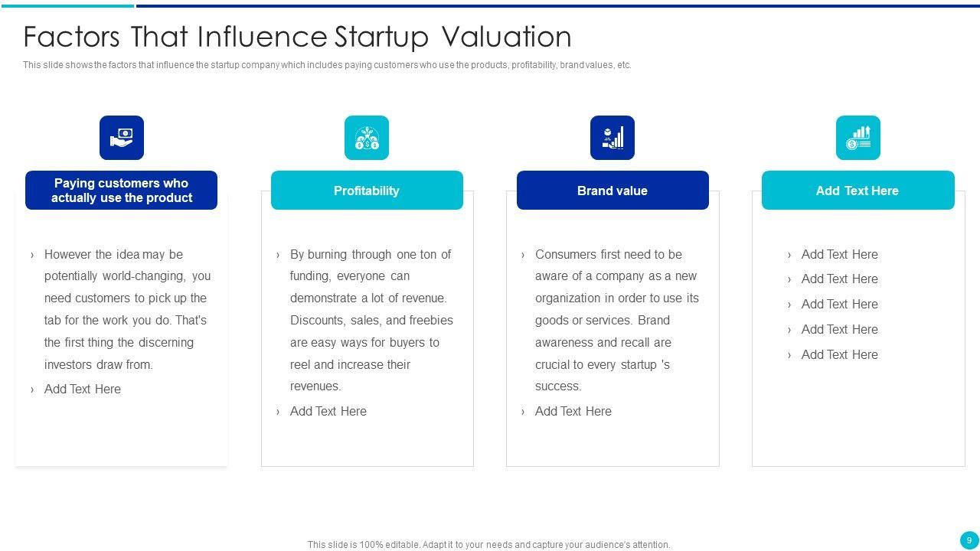
Task: Select 'Add Text Here' bullet in the paying customers card
Action: coord(83,390)
